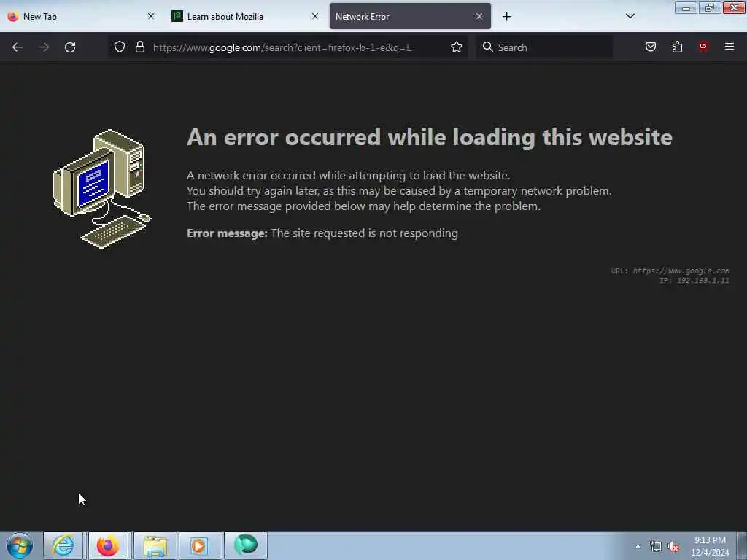Screen dimensions: 747x560
Task: Click the forward navigation arrow
Action: pos(44,47)
